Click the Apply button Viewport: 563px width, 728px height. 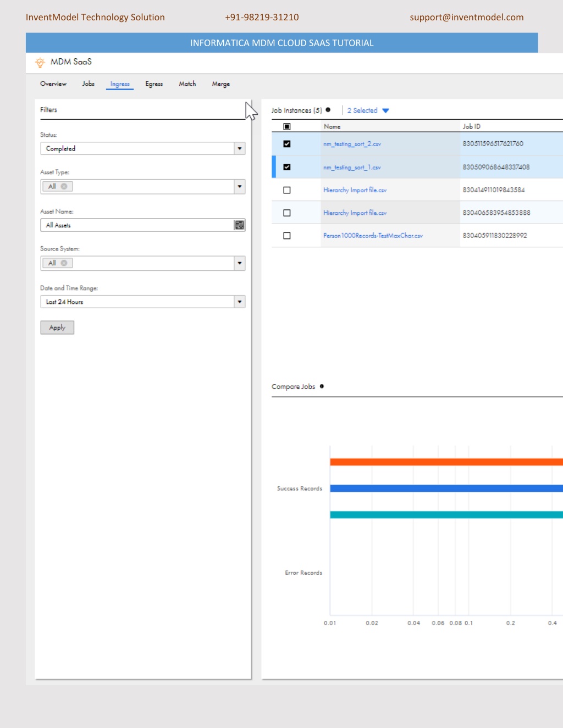(x=57, y=327)
